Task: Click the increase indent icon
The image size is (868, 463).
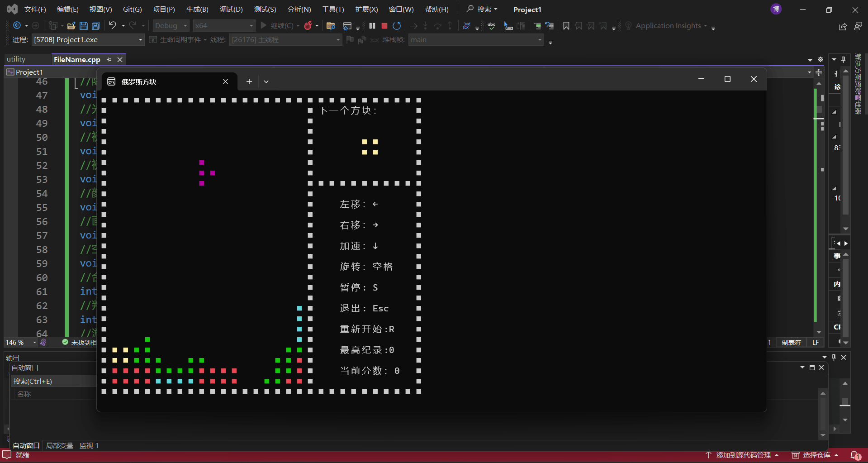Action: pyautogui.click(x=537, y=26)
